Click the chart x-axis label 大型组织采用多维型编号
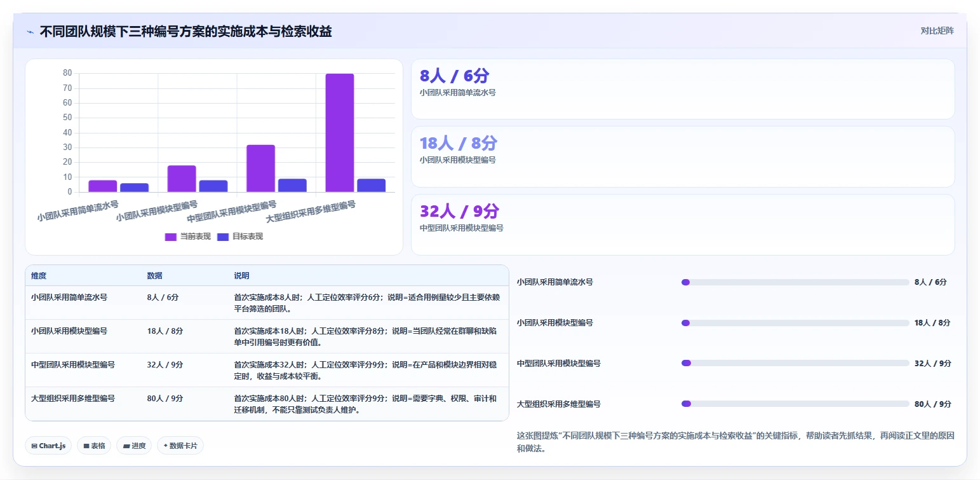980x480 pixels. (x=311, y=212)
